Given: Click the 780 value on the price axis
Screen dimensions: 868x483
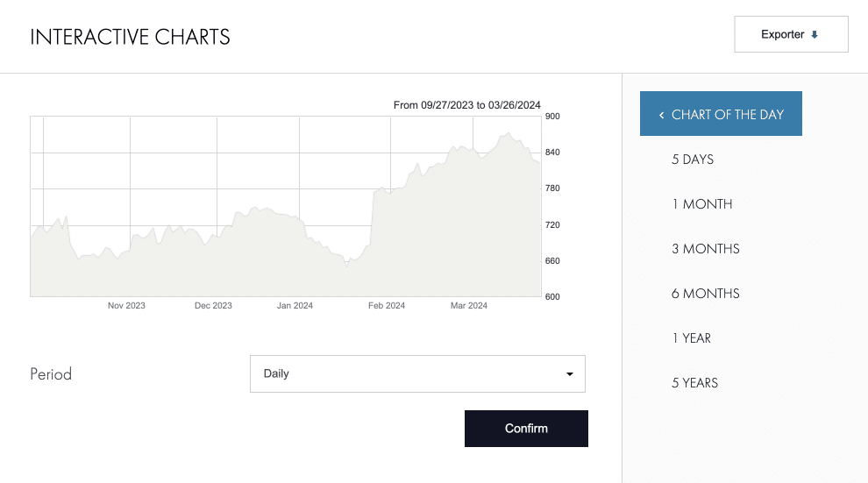Looking at the screenshot, I should 552,188.
